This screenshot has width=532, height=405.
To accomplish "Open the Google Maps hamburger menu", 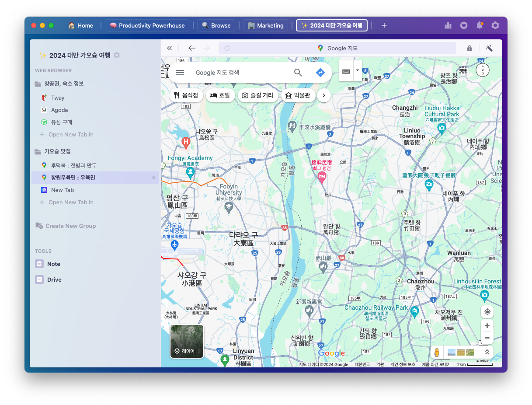I will click(180, 73).
